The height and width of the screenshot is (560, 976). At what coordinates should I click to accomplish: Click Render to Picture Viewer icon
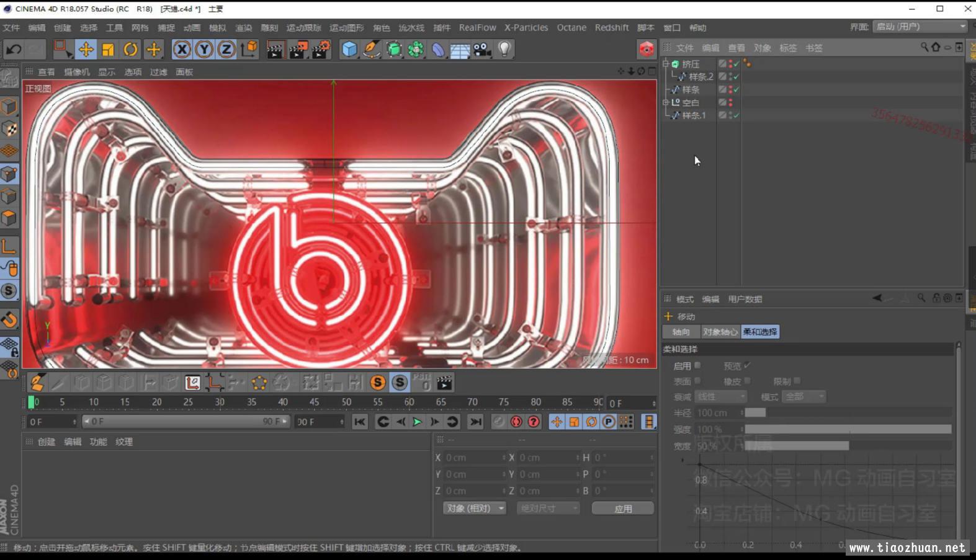pos(298,49)
